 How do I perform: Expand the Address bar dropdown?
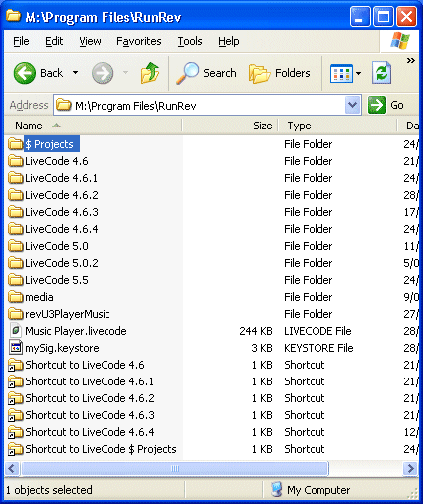352,105
